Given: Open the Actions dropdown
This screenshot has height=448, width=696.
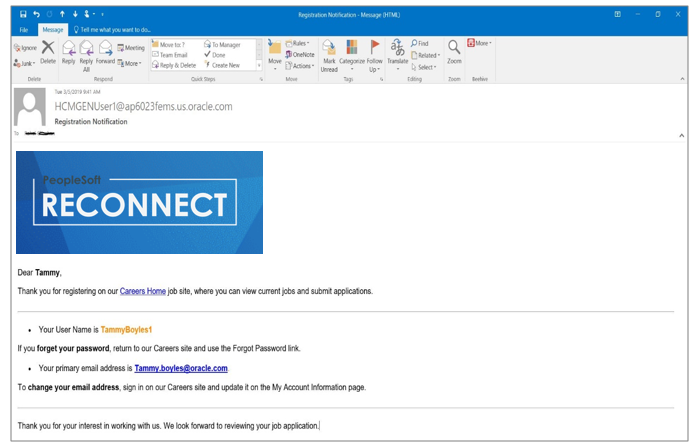Looking at the screenshot, I should click(x=300, y=66).
